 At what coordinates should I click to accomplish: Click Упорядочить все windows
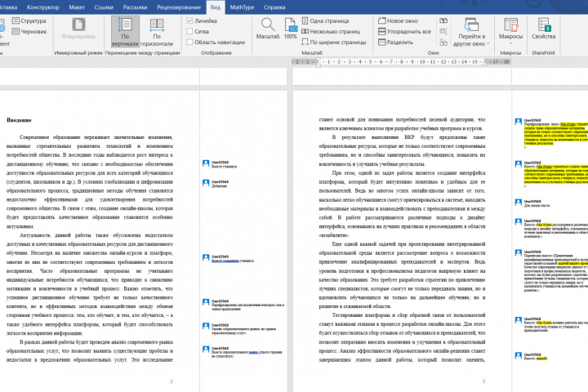404,32
